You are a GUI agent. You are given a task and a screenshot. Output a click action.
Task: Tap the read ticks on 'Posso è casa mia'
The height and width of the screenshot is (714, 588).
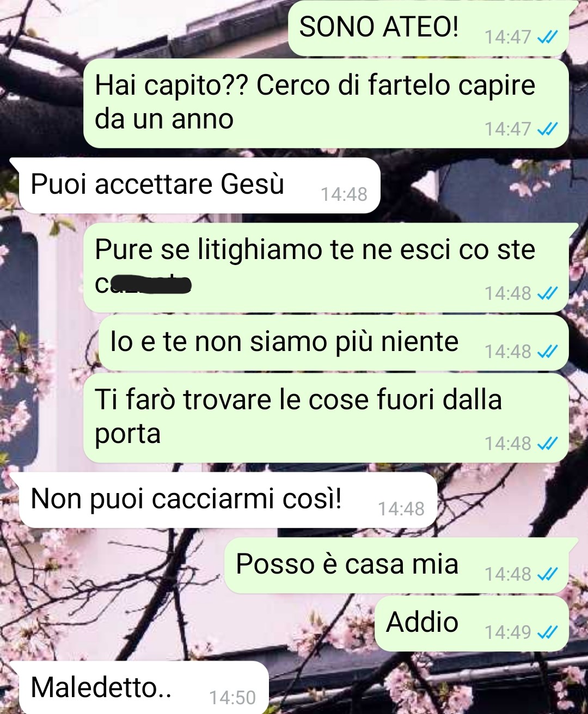point(547,574)
